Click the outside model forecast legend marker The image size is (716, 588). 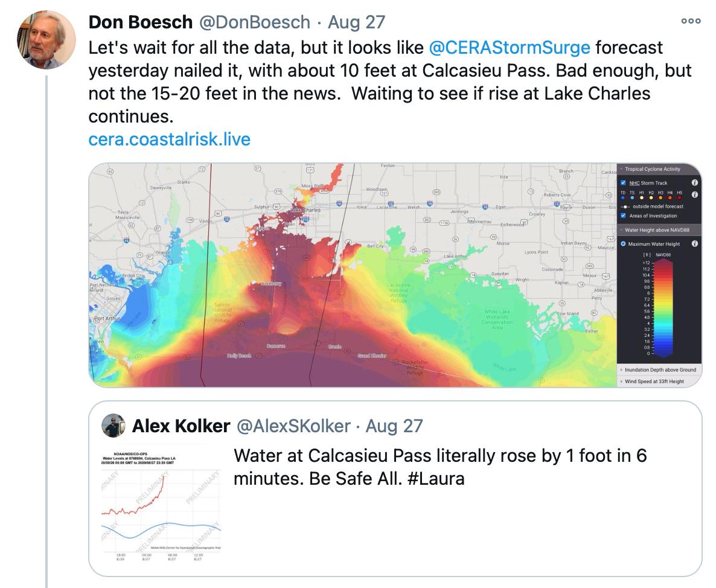click(x=624, y=206)
